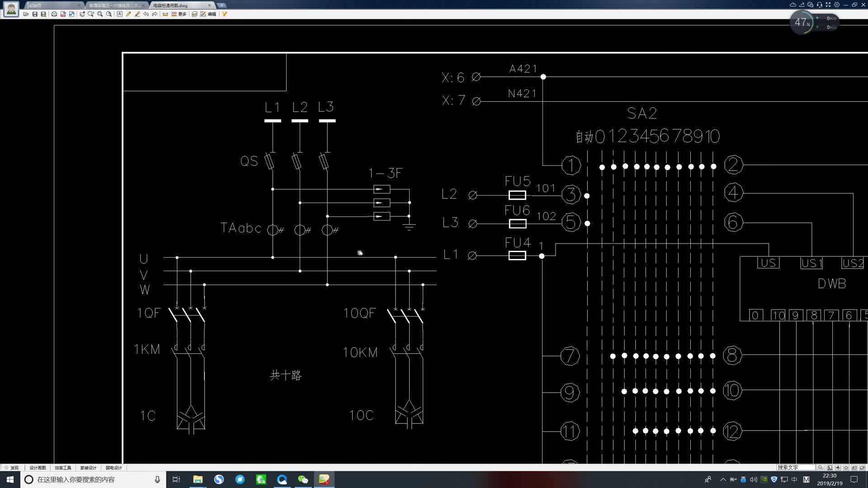Close the 电容柜通用图.dwg tab
The image size is (868, 488).
[209, 5]
